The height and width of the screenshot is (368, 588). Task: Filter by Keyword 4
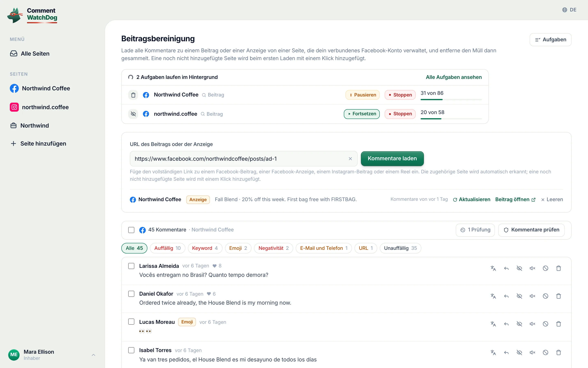pos(205,248)
